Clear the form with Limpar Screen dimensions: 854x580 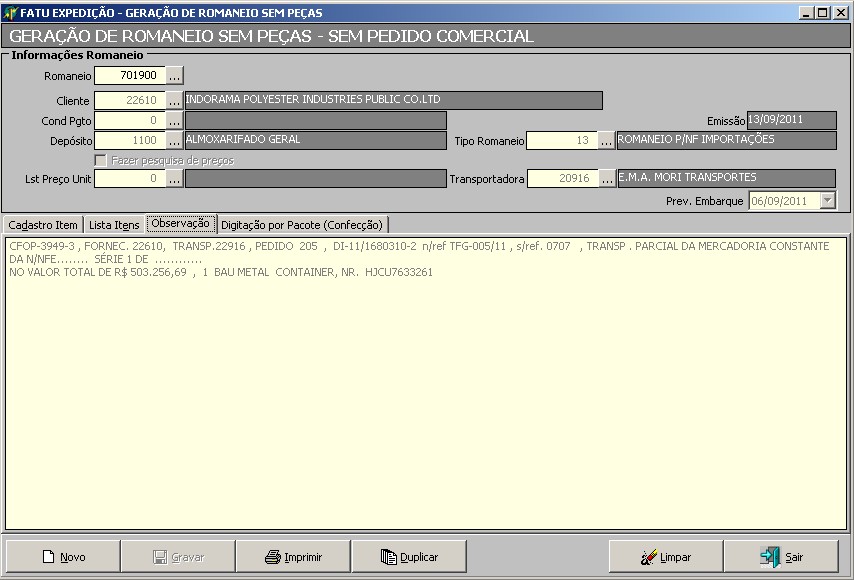pos(666,557)
